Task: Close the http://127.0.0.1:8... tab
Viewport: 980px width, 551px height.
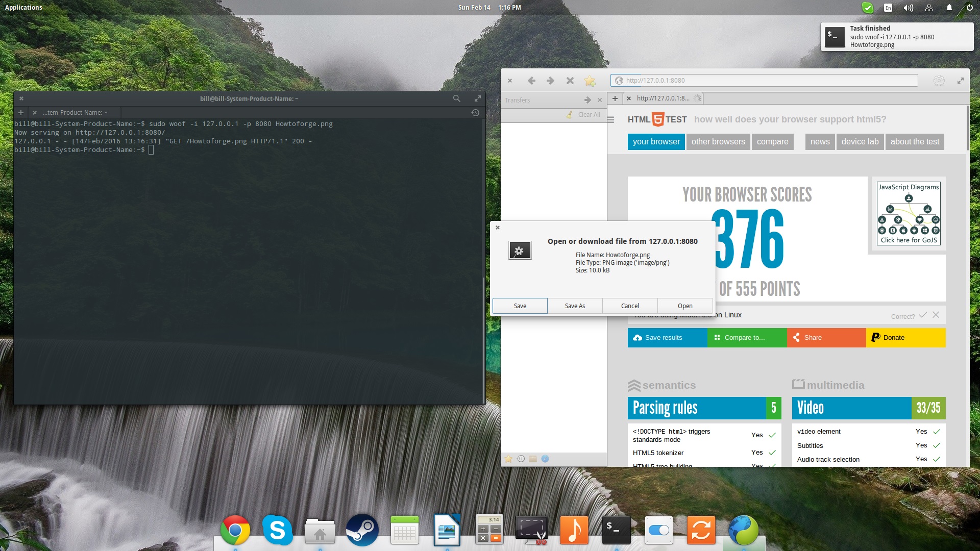Action: (x=629, y=98)
